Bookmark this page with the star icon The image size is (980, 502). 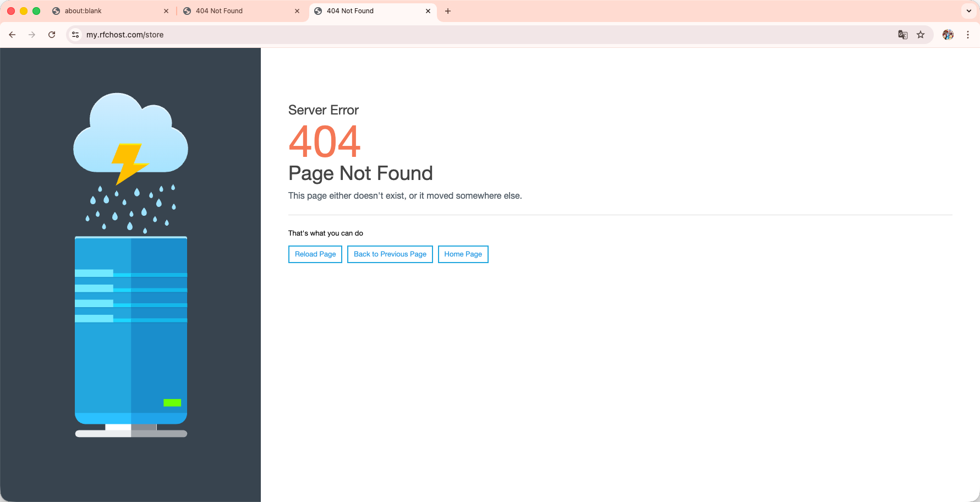(921, 35)
